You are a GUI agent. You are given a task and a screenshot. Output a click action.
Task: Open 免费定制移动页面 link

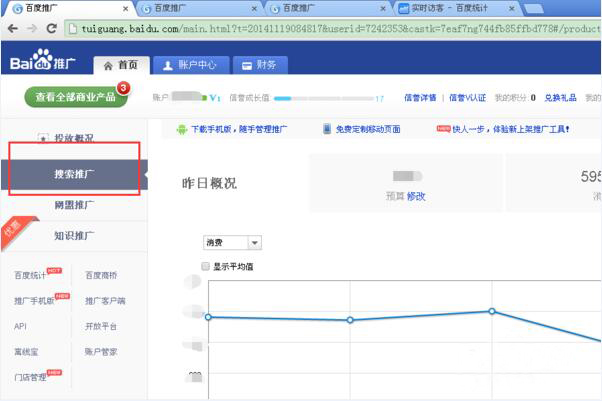point(368,129)
